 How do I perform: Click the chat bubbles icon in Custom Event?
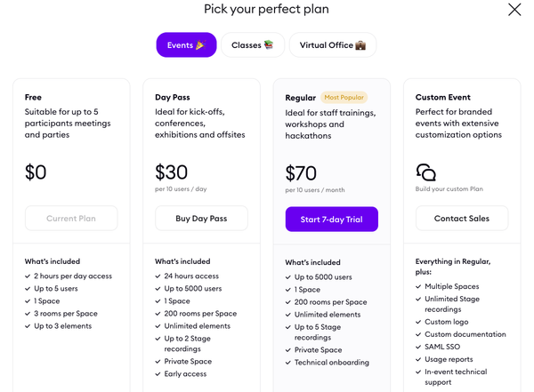(x=425, y=172)
